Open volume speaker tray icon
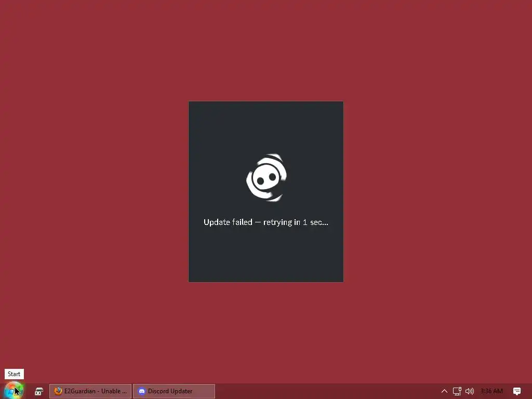Image resolution: width=532 pixels, height=399 pixels. coord(470,391)
